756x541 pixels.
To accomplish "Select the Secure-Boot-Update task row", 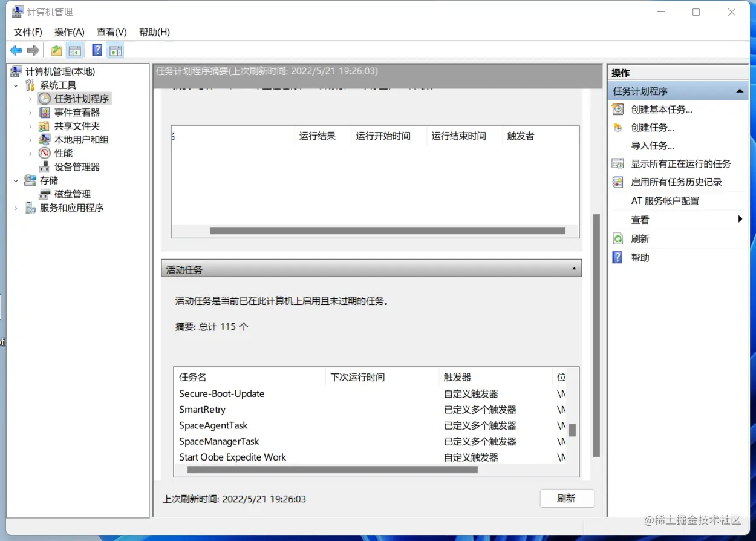I will [x=370, y=393].
